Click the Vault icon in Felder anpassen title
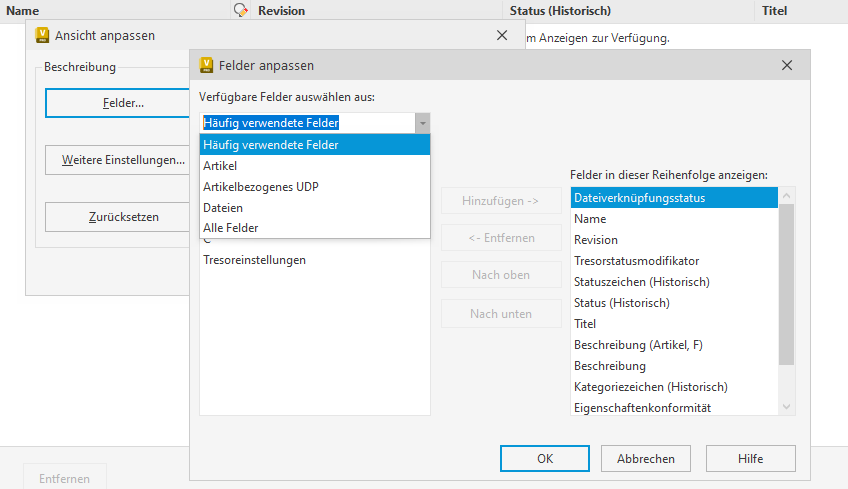The image size is (848, 489). 206,65
